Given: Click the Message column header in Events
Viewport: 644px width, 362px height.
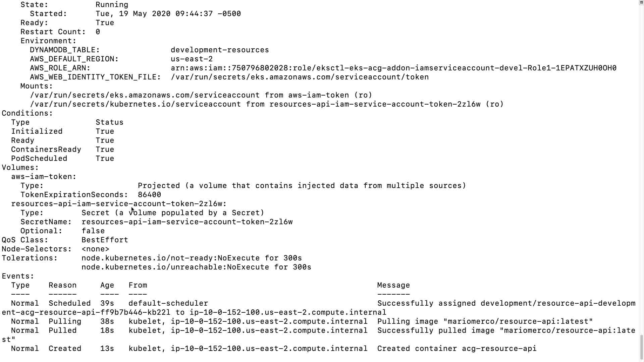Looking at the screenshot, I should 393,285.
